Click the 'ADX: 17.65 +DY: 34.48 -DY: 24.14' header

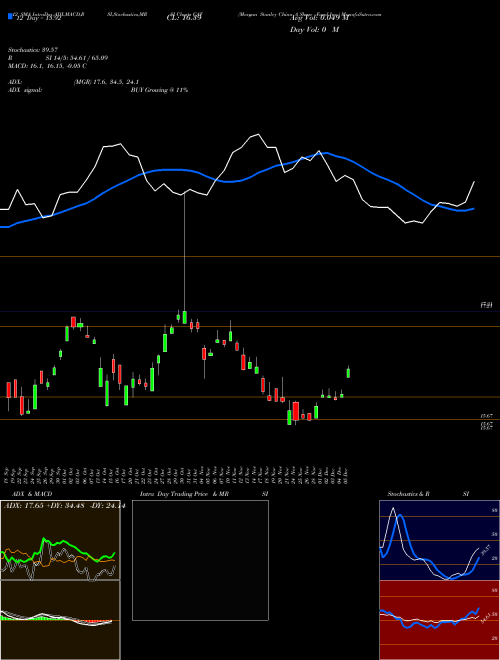[x=64, y=506]
